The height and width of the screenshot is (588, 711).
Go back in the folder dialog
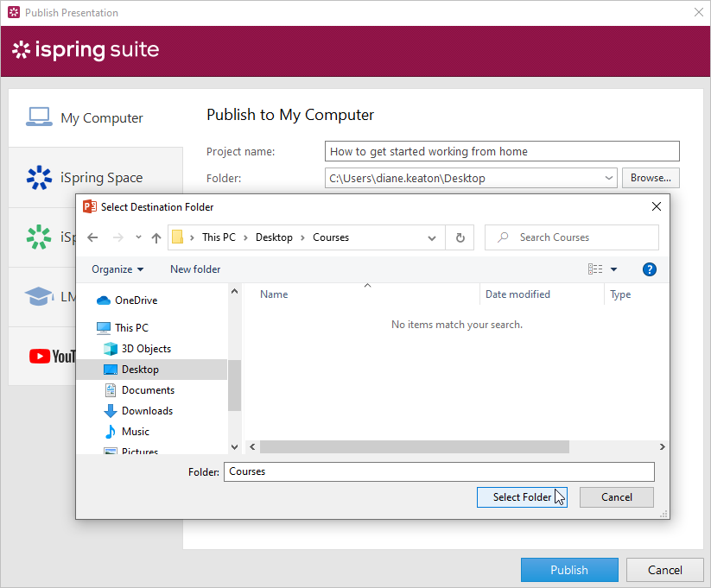click(x=92, y=237)
